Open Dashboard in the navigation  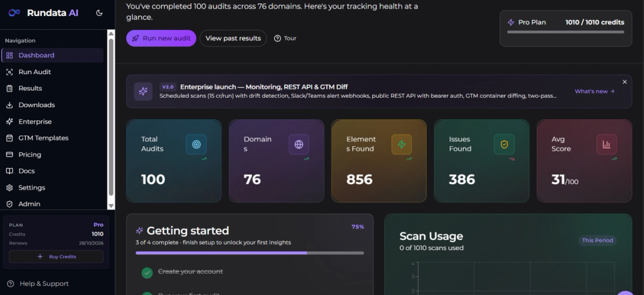(x=52, y=55)
